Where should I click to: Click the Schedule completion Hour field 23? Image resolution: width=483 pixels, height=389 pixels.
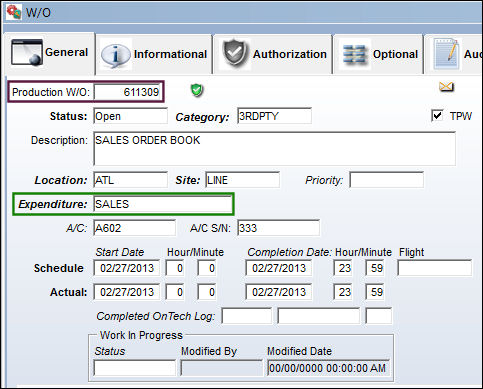343,268
